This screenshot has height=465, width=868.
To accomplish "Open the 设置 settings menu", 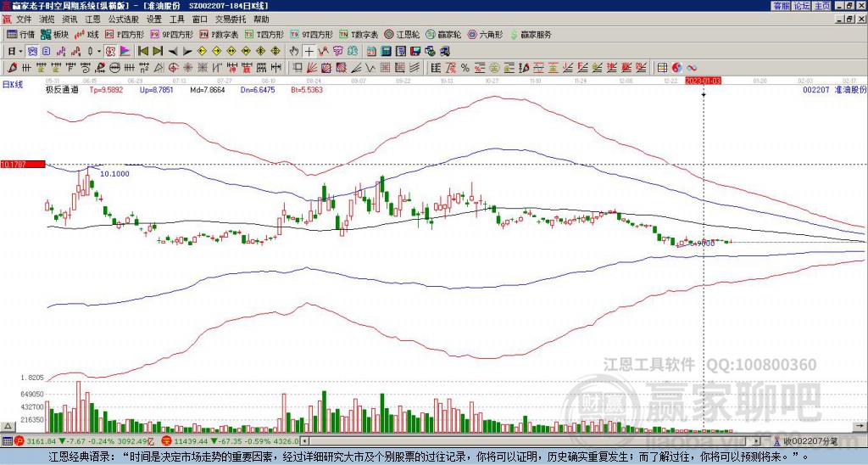I will 153,19.
